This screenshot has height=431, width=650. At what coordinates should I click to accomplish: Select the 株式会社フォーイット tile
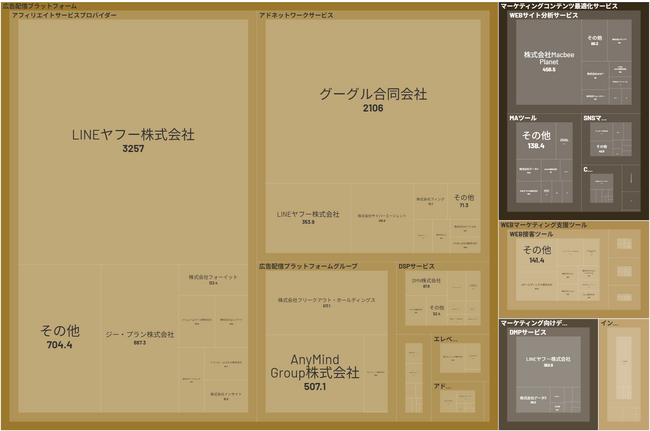213,279
